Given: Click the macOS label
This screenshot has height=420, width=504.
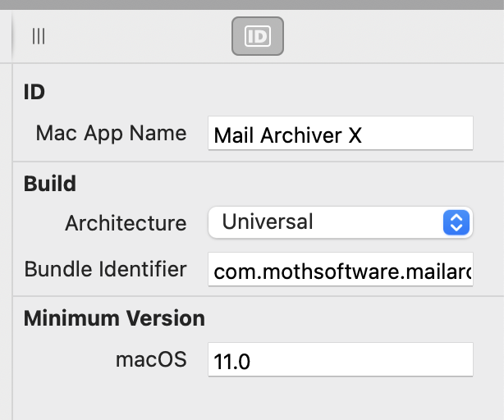Looking at the screenshot, I should pos(151,359).
